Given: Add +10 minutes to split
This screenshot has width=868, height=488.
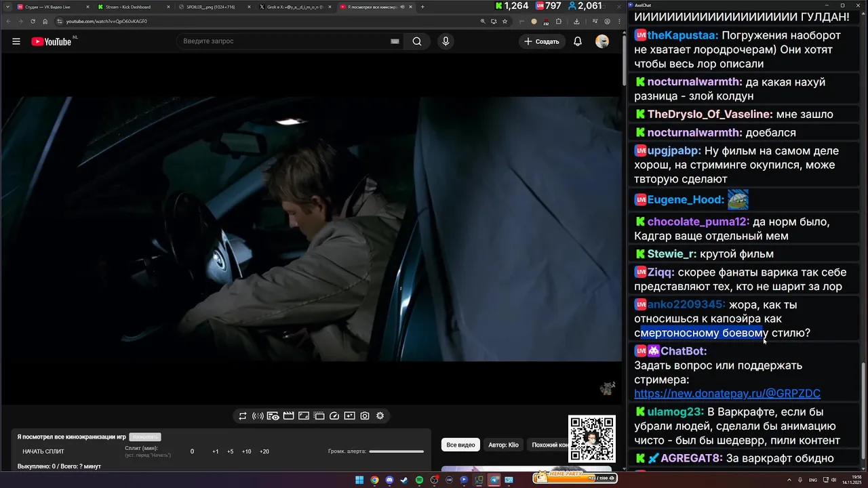Looking at the screenshot, I should pyautogui.click(x=246, y=451).
